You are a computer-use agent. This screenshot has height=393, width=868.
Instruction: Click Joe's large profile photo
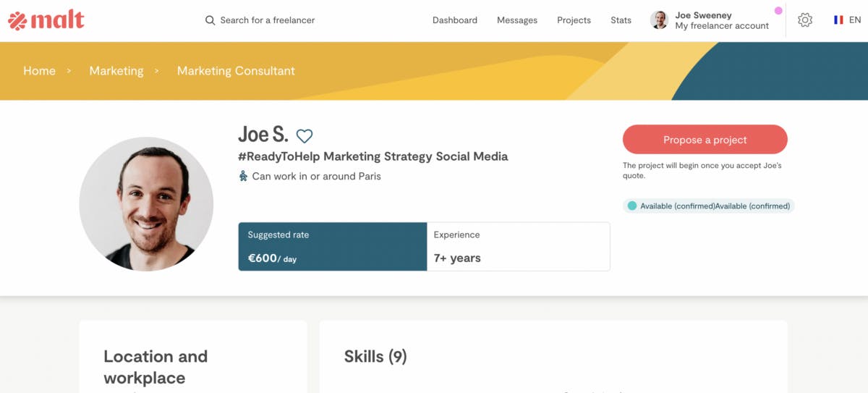coord(146,204)
